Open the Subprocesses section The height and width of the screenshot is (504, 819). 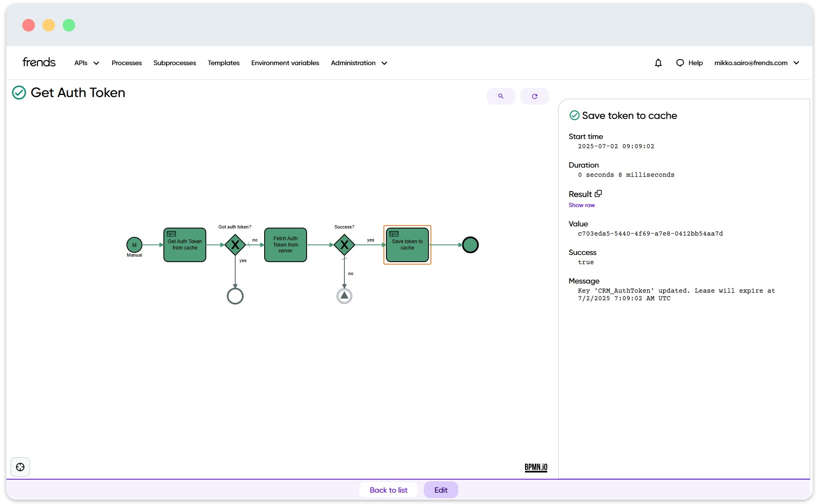coord(174,63)
